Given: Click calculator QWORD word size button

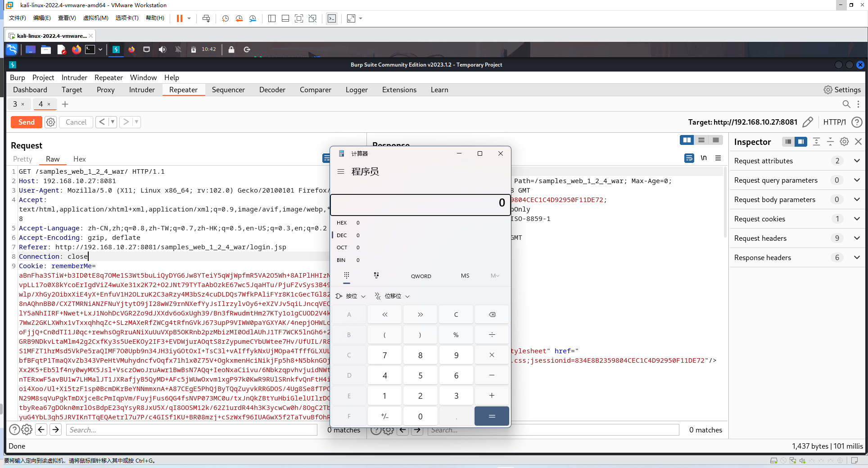Looking at the screenshot, I should (x=421, y=276).
